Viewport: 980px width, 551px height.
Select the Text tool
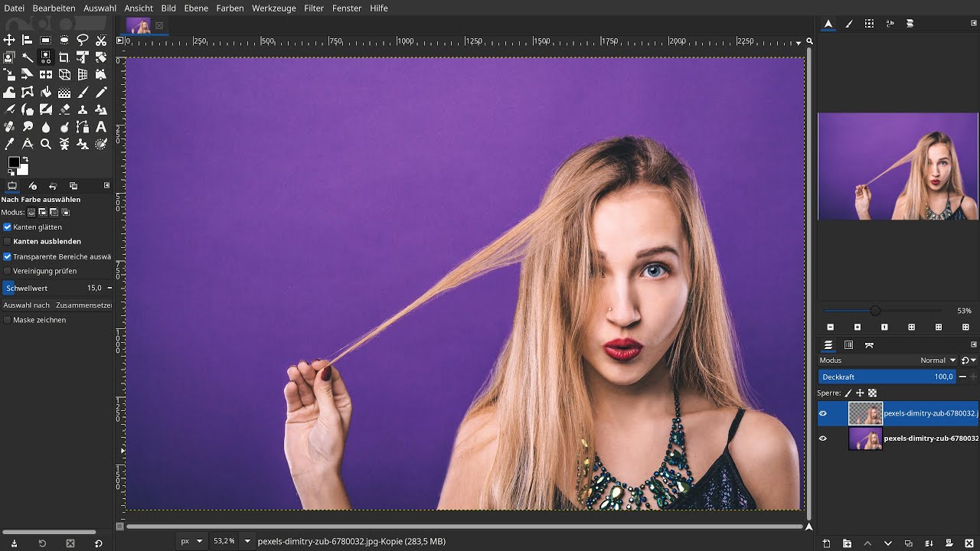pos(101,127)
